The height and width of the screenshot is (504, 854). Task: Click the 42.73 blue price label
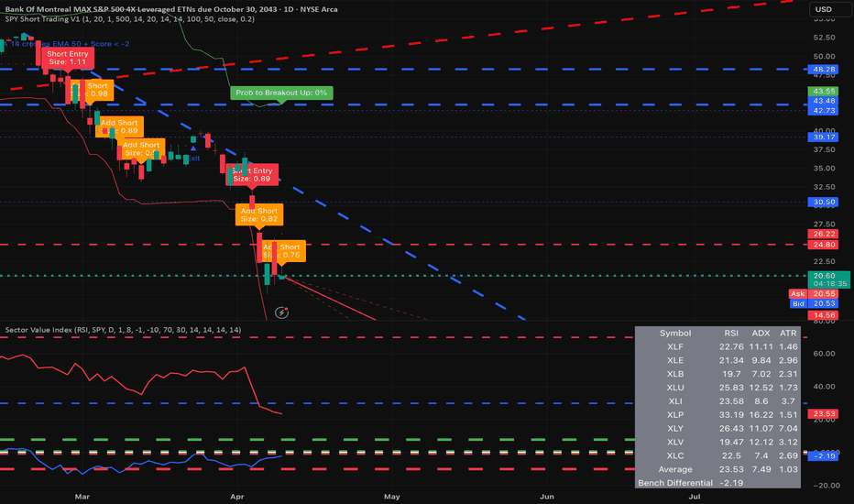[824, 111]
